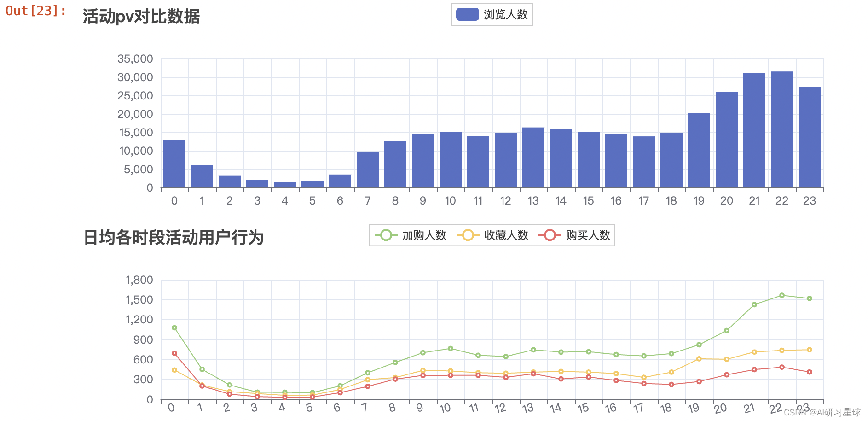Click the 1,500 y-axis label
The width and height of the screenshot is (868, 421).
tap(139, 300)
